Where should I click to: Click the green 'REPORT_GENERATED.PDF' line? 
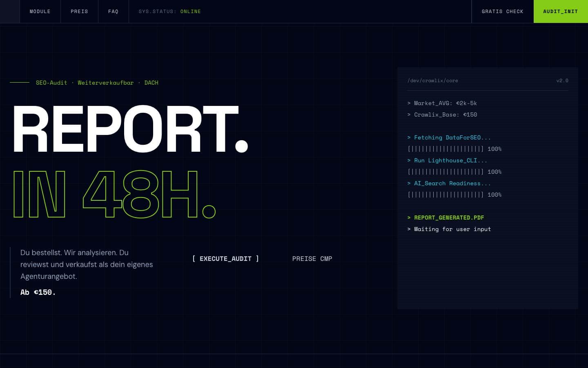pos(446,218)
